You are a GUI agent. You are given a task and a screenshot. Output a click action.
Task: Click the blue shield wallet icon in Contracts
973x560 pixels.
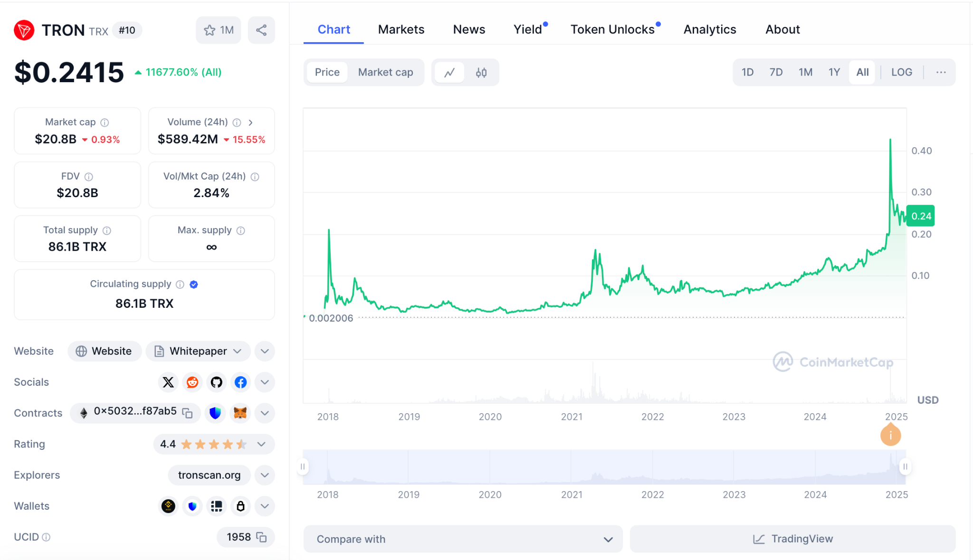(x=215, y=413)
